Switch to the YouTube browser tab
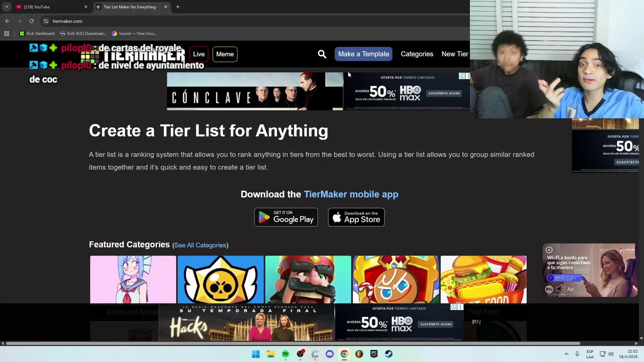This screenshot has height=362, width=644. pyautogui.click(x=50, y=7)
